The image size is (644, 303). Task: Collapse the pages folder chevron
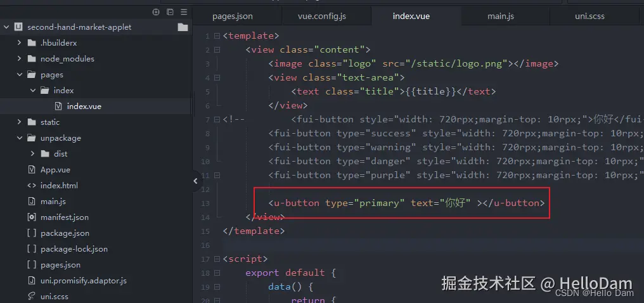pos(19,74)
